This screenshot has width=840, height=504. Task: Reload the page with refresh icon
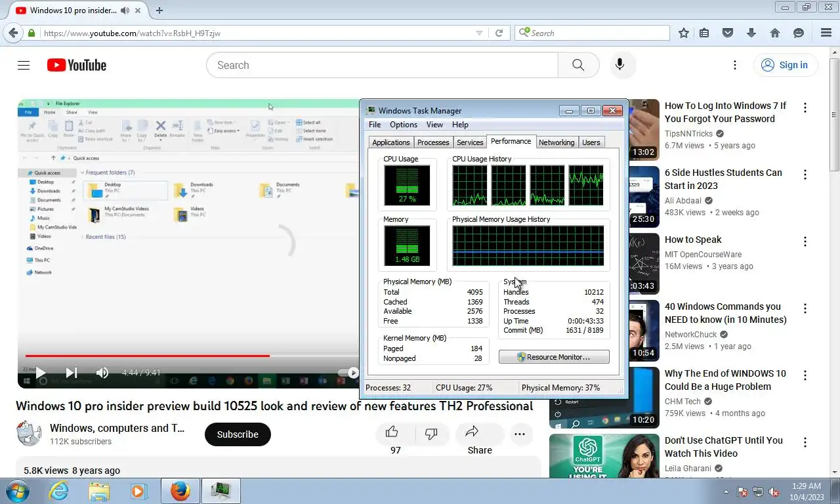point(499,33)
